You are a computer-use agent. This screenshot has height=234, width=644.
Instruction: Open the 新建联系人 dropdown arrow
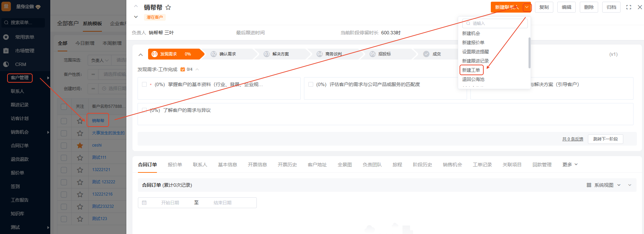527,7
